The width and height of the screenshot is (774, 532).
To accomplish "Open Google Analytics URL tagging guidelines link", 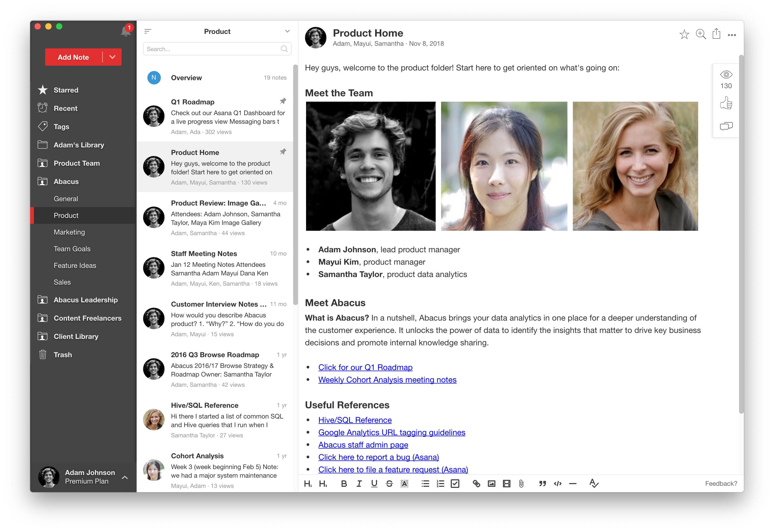I will (x=392, y=432).
